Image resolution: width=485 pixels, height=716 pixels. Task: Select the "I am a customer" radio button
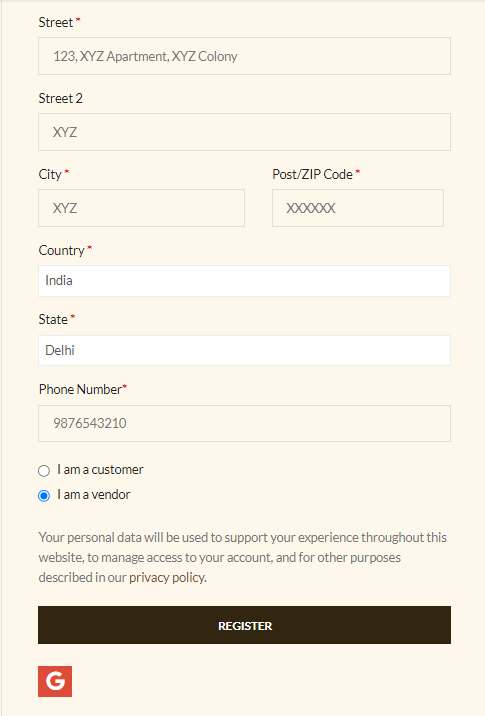pos(44,471)
